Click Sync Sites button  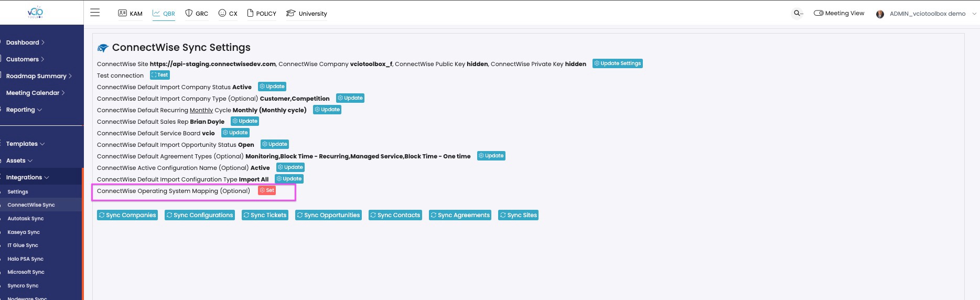point(519,215)
